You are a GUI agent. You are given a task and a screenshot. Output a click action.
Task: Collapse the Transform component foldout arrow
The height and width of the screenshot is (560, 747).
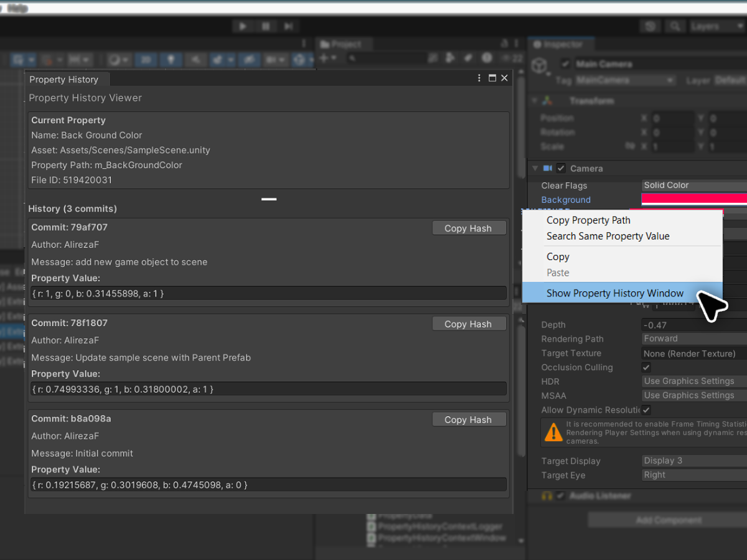coord(534,101)
